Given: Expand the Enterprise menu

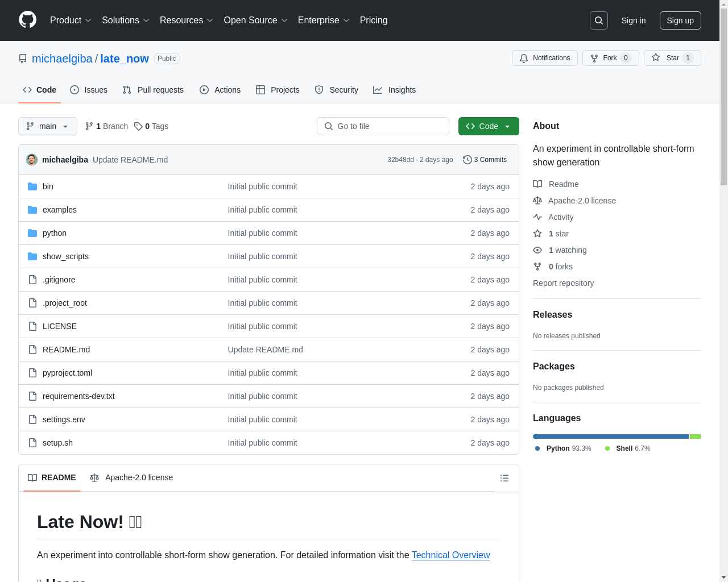Looking at the screenshot, I should (x=324, y=20).
